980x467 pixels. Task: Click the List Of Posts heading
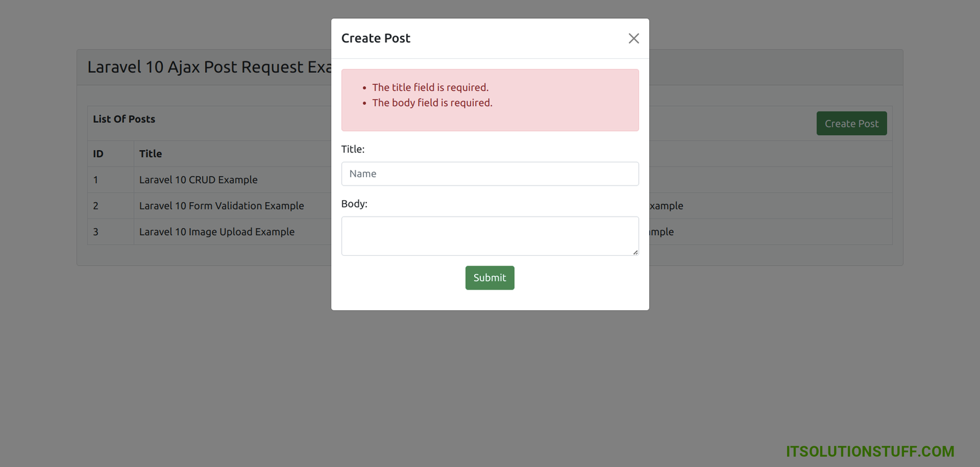[124, 119]
